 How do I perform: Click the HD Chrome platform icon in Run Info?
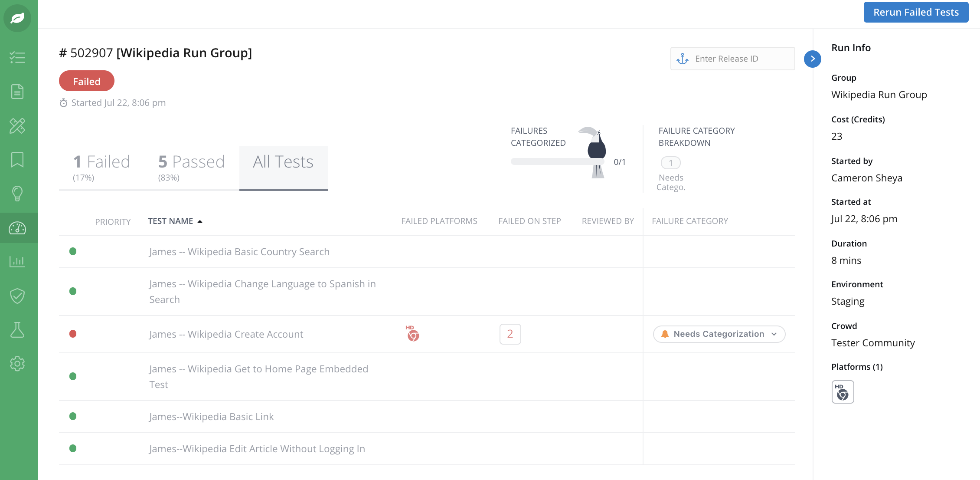[x=842, y=392]
